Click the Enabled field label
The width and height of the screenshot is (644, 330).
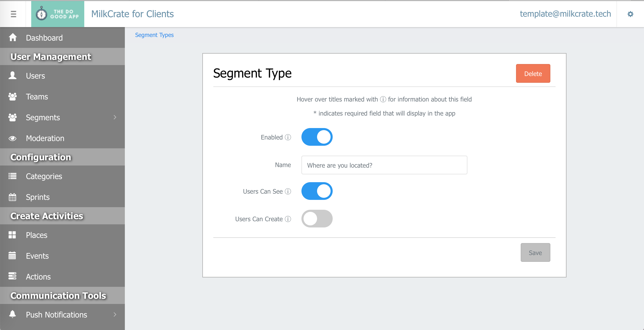coord(272,137)
